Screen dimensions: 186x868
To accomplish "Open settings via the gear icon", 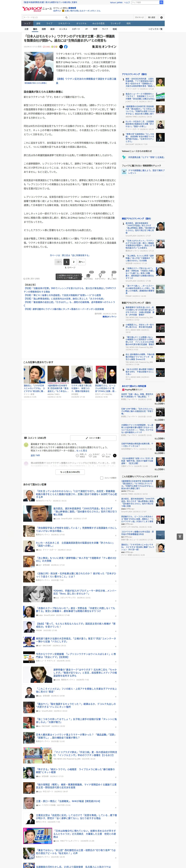I will coord(161,17).
